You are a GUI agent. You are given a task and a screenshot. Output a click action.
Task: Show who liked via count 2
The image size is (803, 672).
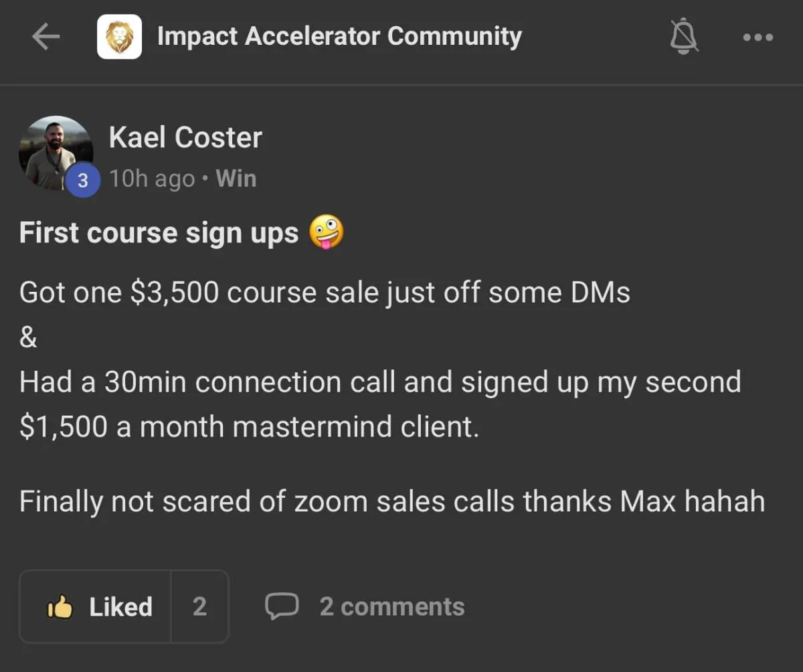(x=199, y=607)
